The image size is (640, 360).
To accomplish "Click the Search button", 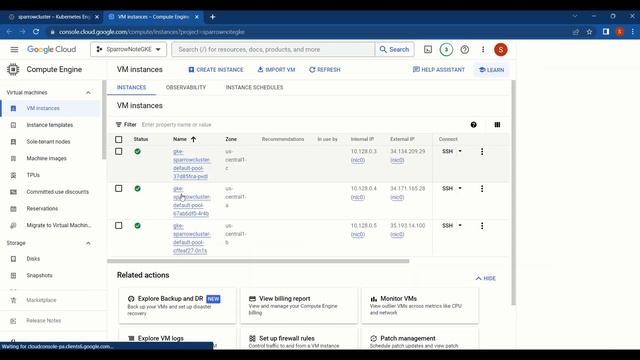I will tap(394, 49).
